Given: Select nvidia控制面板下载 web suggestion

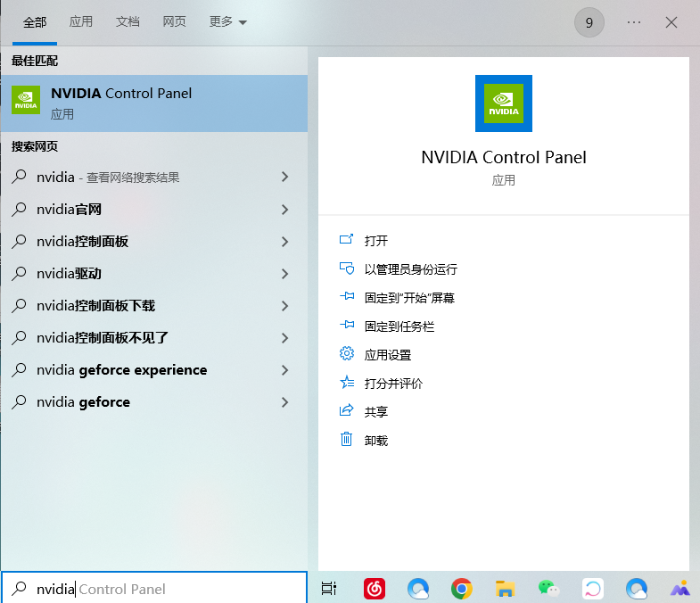Looking at the screenshot, I should coord(95,306).
